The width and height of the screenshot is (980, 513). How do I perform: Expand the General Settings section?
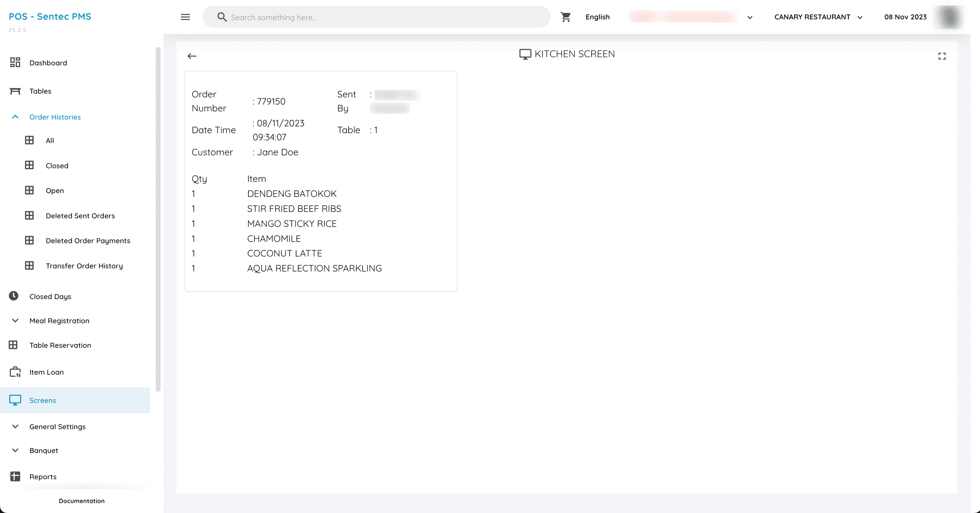(x=15, y=427)
